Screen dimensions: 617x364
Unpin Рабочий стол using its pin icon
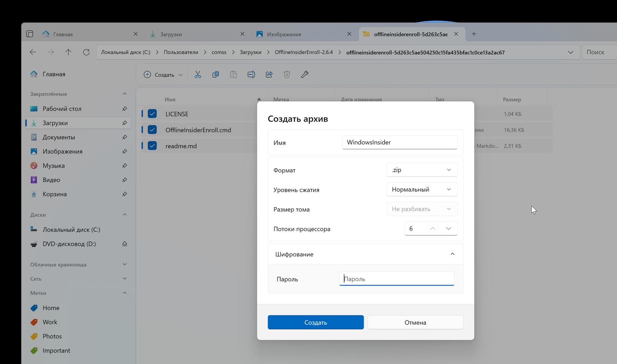pos(125,109)
